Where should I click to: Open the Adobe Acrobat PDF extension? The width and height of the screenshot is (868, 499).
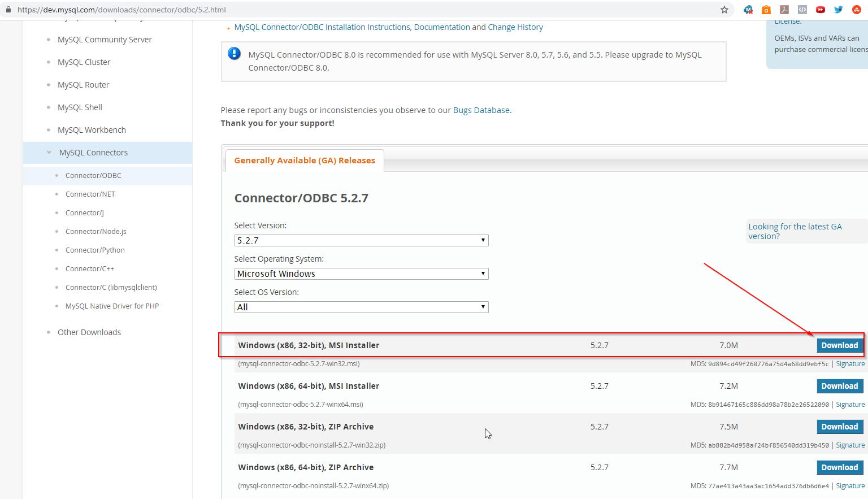pyautogui.click(x=784, y=10)
